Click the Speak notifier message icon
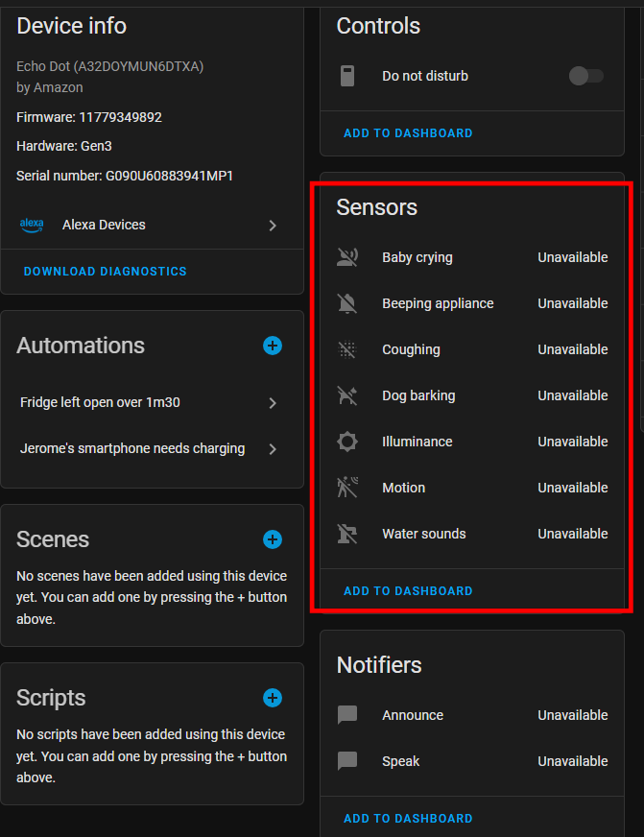644x837 pixels. click(347, 761)
